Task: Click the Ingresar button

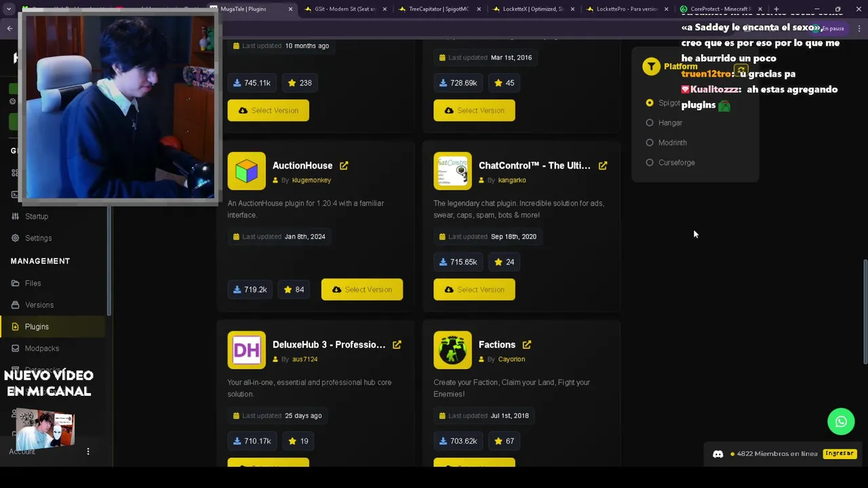Action: pyautogui.click(x=840, y=453)
